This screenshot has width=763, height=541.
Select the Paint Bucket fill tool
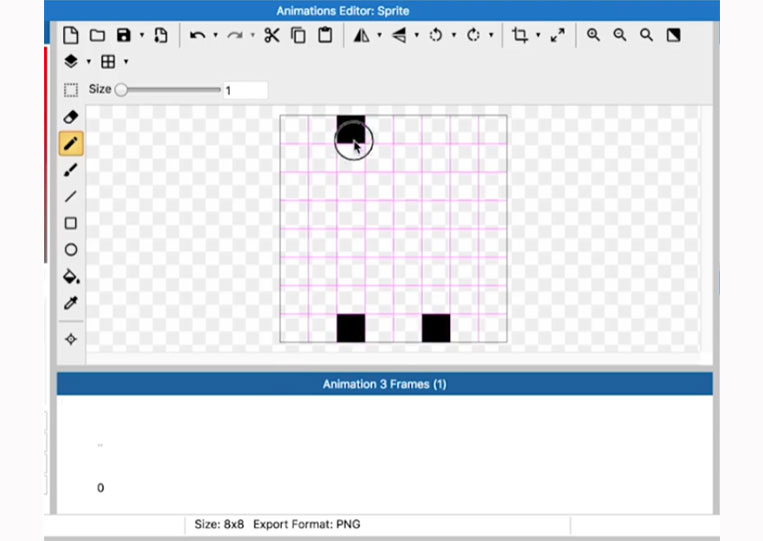pyautogui.click(x=71, y=276)
